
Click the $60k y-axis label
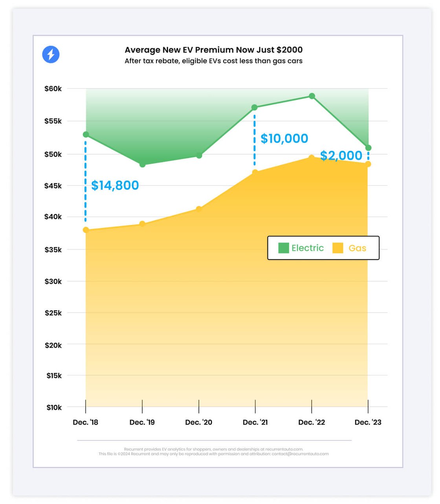(x=53, y=89)
